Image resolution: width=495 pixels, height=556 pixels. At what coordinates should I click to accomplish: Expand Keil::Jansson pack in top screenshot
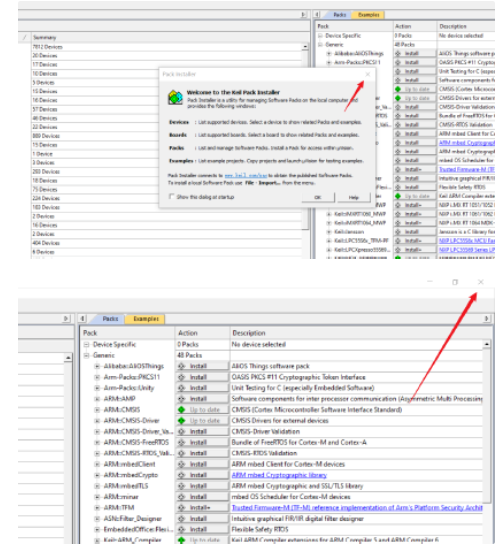329,232
